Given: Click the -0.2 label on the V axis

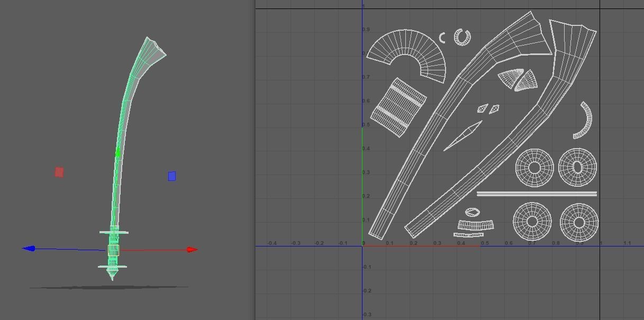Looking at the screenshot, I should tap(366, 291).
